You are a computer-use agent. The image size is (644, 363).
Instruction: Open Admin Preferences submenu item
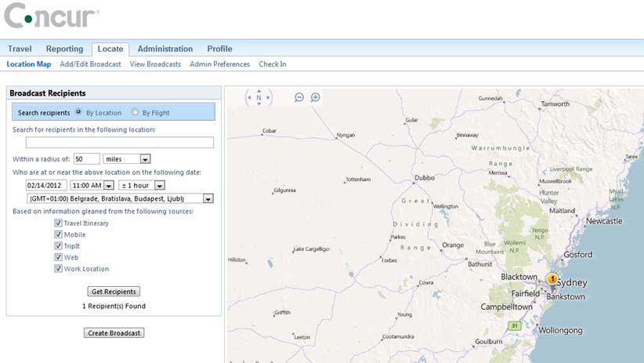coord(219,64)
